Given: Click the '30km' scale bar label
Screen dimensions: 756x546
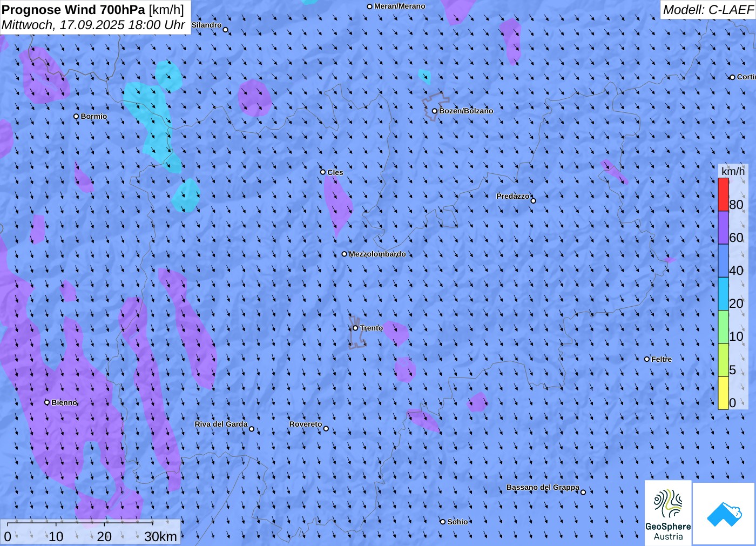Looking at the screenshot, I should point(160,536).
